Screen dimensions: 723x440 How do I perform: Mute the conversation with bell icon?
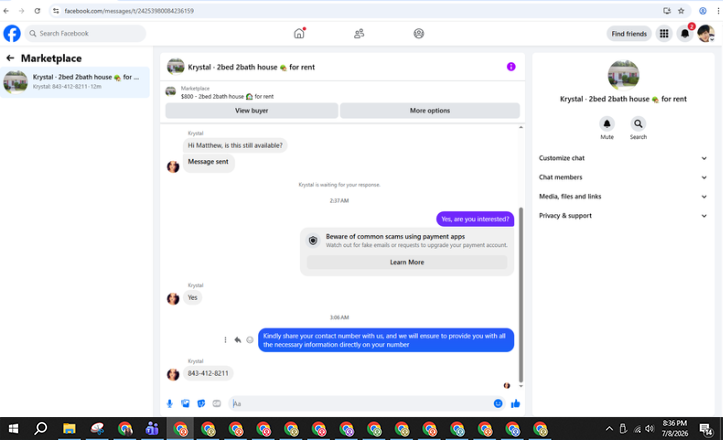click(x=607, y=124)
